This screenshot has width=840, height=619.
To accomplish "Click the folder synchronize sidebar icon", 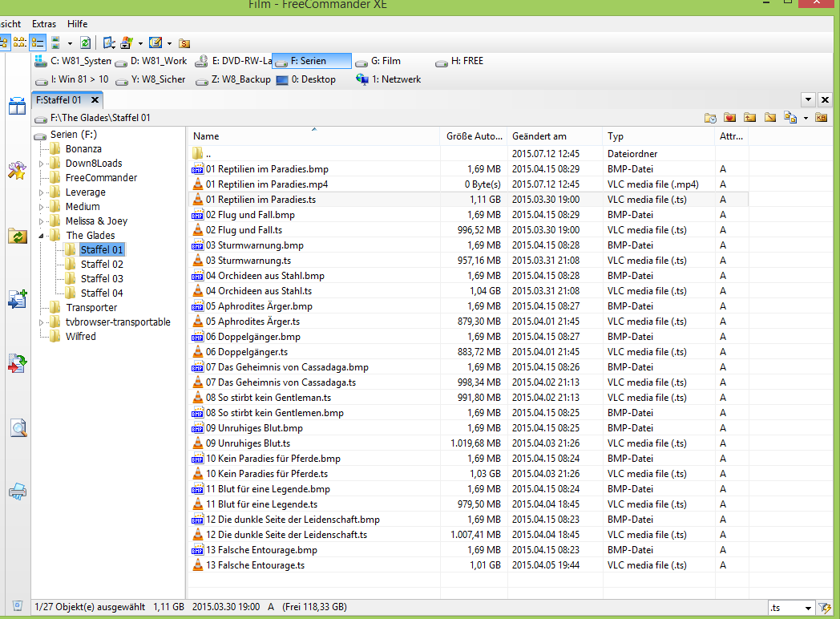I will [x=17, y=235].
